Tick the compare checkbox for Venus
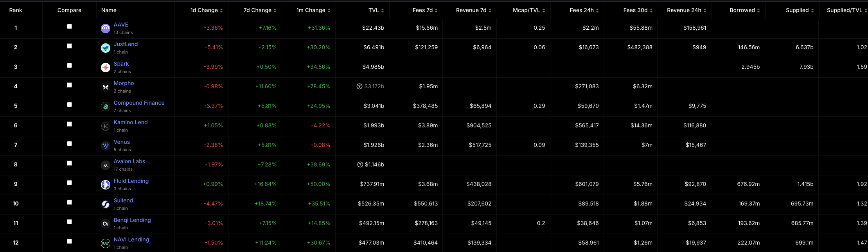This screenshot has width=868, height=252. (x=69, y=144)
